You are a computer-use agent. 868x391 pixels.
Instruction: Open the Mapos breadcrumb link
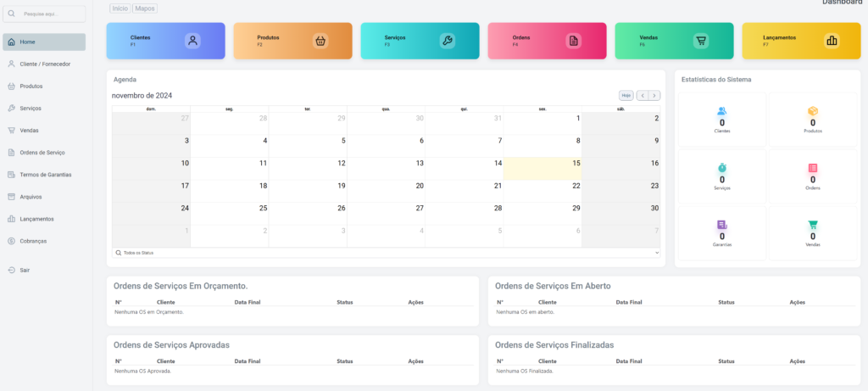(x=145, y=8)
